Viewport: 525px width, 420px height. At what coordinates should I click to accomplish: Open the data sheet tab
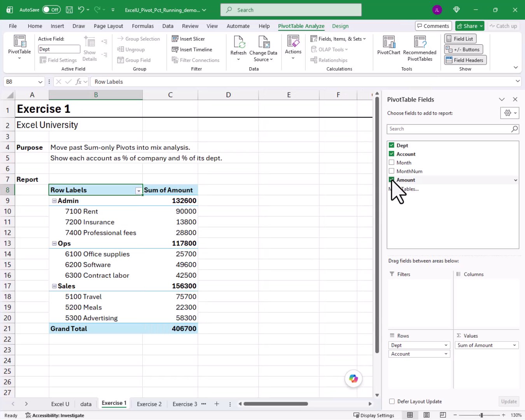click(x=86, y=404)
